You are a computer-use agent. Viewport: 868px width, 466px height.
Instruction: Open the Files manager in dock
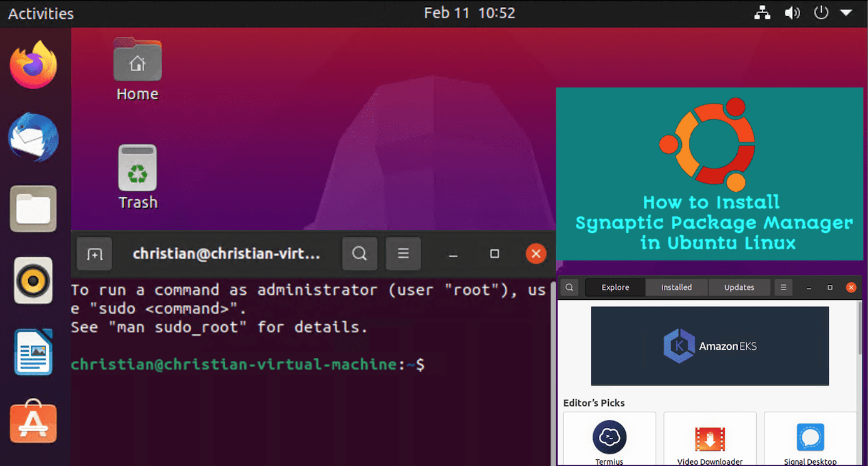(x=33, y=209)
